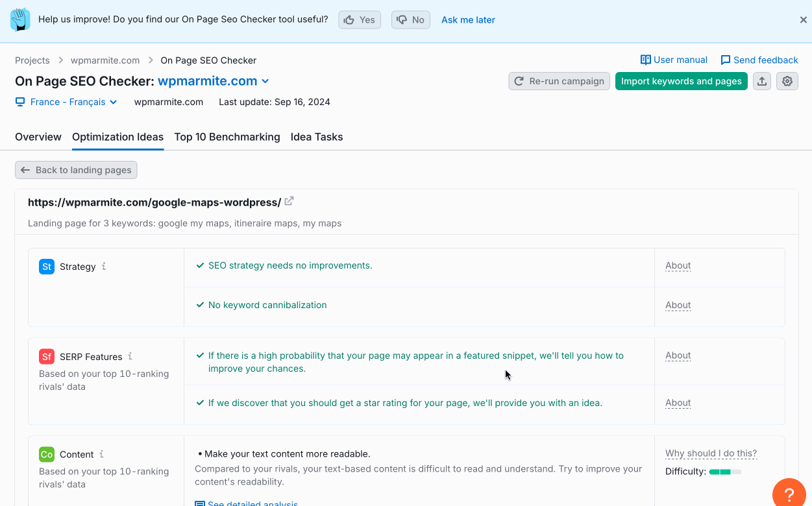The height and width of the screenshot is (506, 812).
Task: Click the export upload icon button
Action: (x=762, y=81)
